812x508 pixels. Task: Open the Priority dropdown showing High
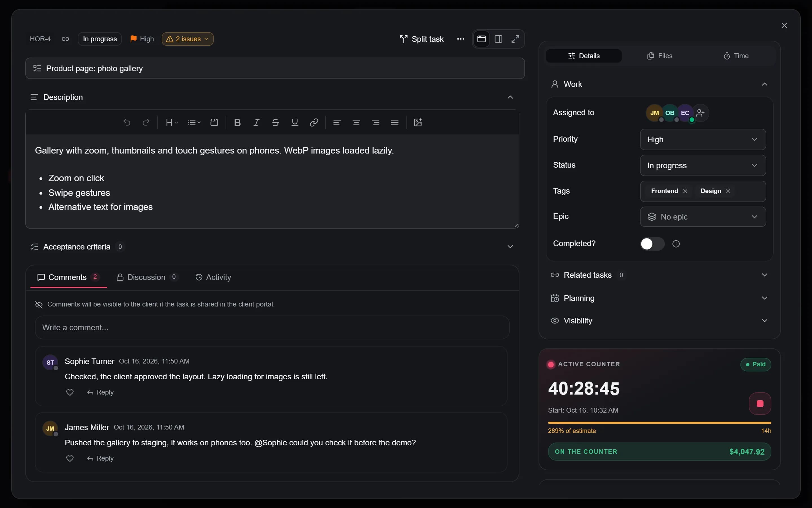pos(703,139)
